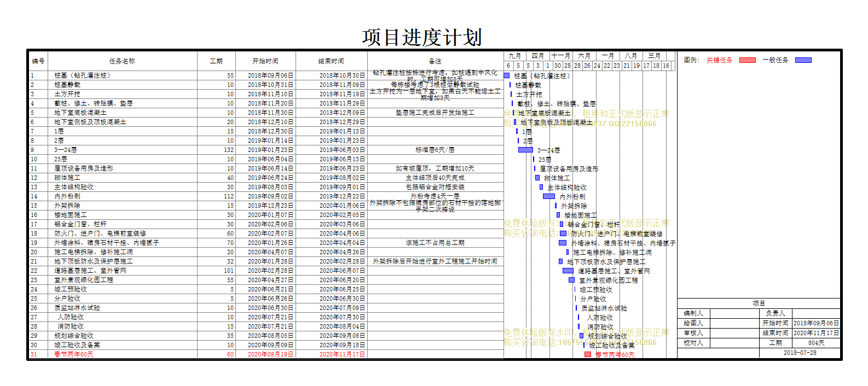This screenshot has width=868, height=386.
Task: Click the 绘图人 label in the project panel
Action: point(693,323)
